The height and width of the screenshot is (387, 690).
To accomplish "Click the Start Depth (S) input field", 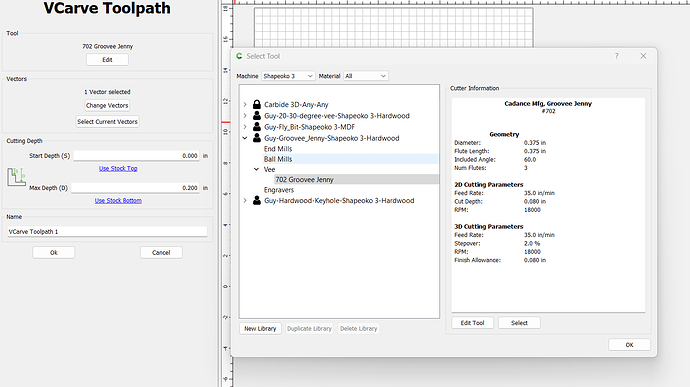I will click(136, 156).
